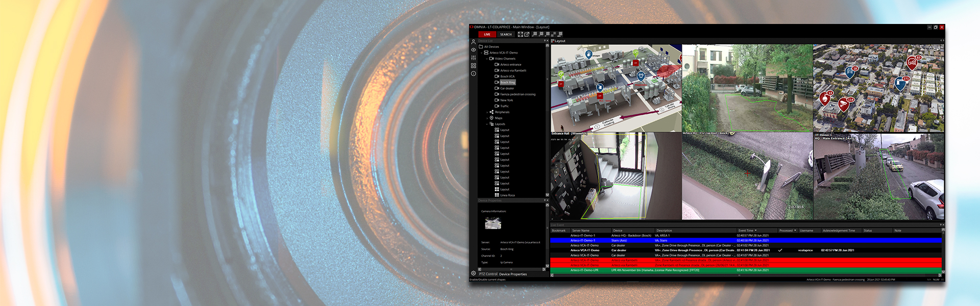Expand the Peripherals tree node
Image resolution: width=980 pixels, height=306 pixels.
(x=487, y=112)
